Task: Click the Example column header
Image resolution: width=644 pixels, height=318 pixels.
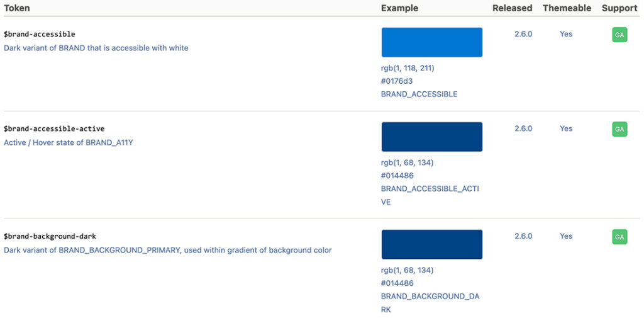Action: (x=399, y=8)
